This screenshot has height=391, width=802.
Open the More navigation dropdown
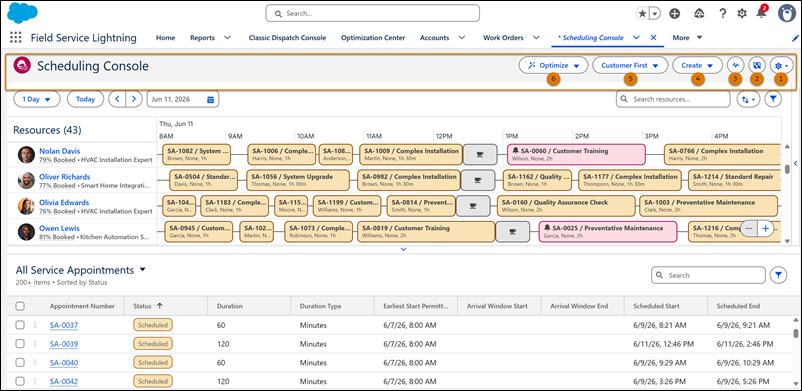687,37
